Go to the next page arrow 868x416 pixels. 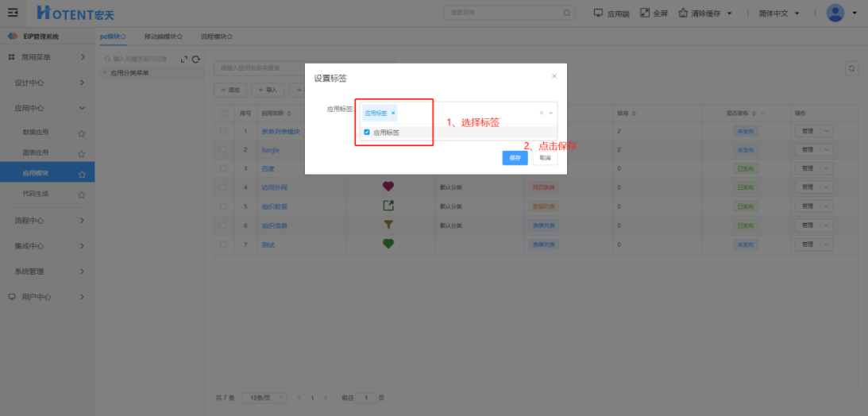[x=326, y=397]
